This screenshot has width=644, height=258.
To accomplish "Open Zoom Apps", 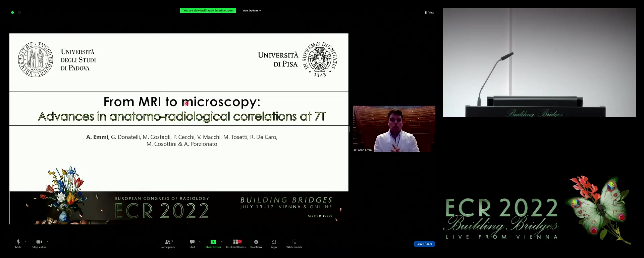I will [274, 244].
